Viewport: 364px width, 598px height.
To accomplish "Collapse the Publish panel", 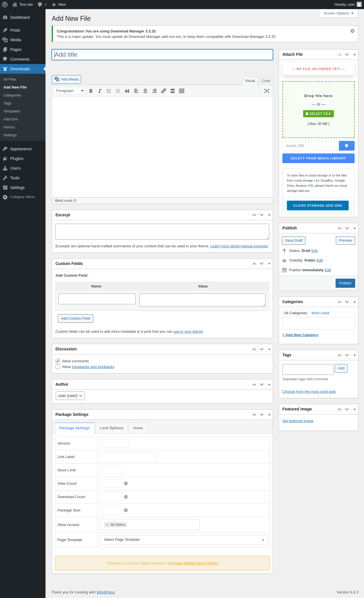I will click(x=355, y=228).
